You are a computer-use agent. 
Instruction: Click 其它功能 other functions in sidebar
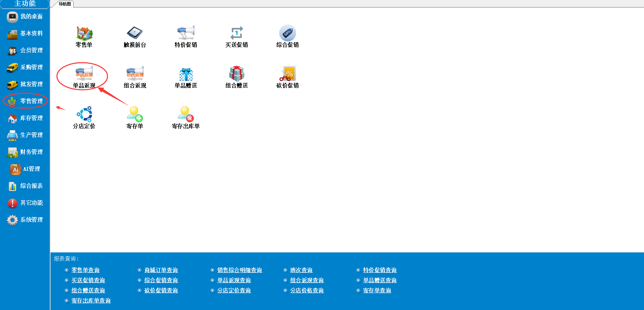25,203
